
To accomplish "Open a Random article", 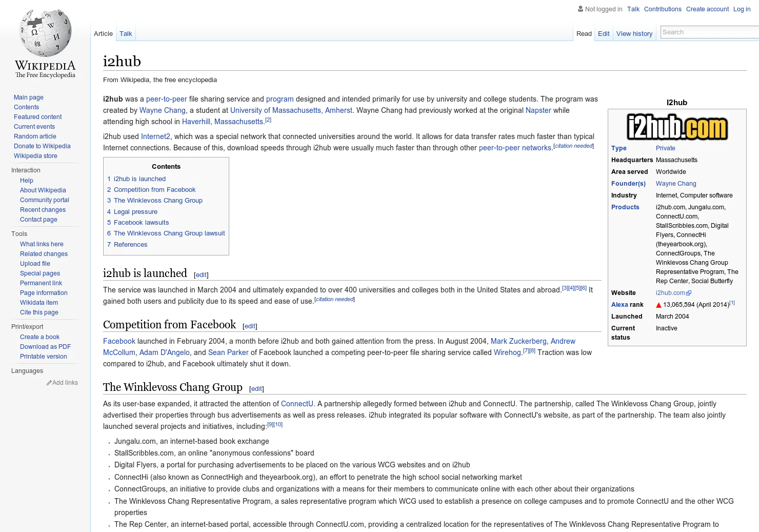I will 35,136.
